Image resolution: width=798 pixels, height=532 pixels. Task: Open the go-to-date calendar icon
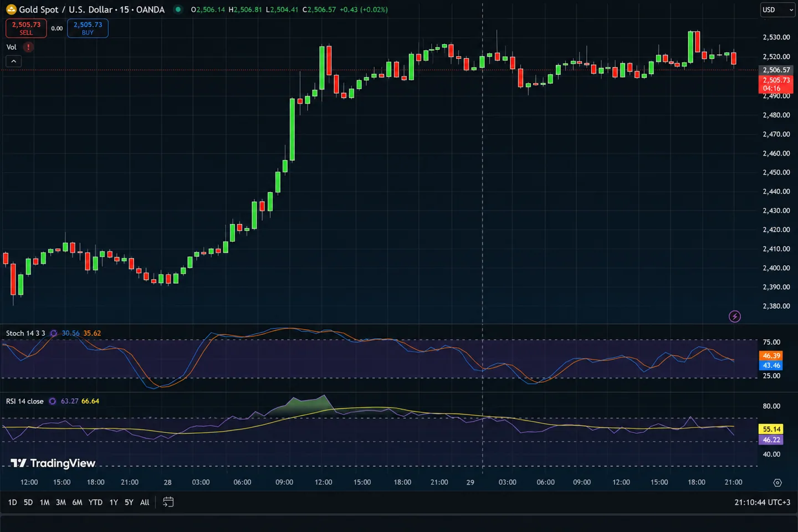[x=168, y=502]
